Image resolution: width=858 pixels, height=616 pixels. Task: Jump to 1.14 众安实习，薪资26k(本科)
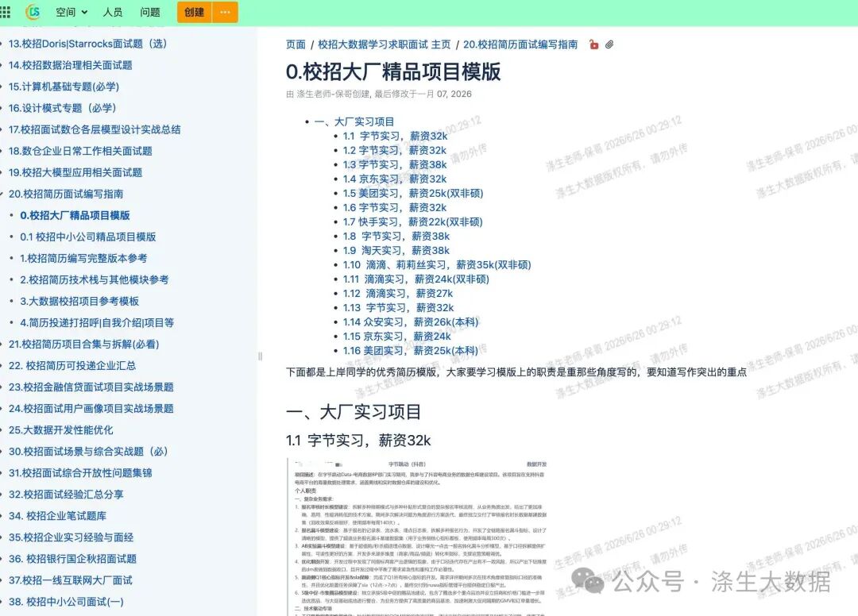411,322
